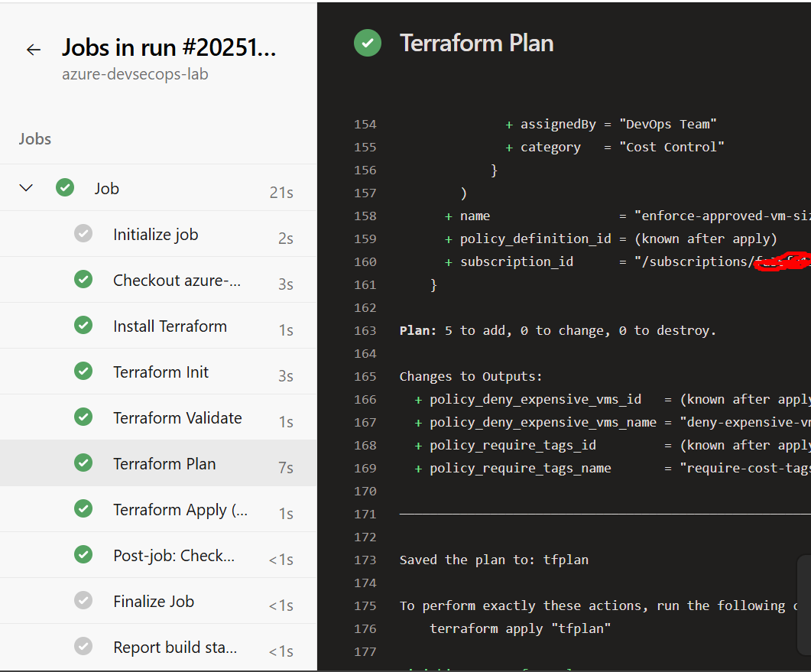Click the back arrow beside Jobs in run
The width and height of the screenshot is (811, 672).
point(33,50)
